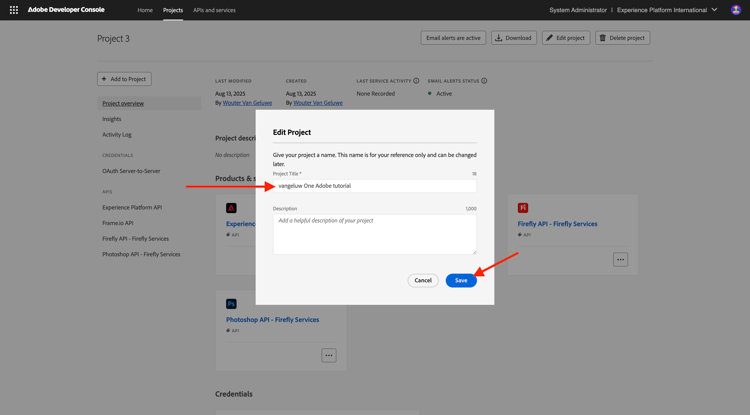This screenshot has height=415, width=750.
Task: Select Project overview in sidebar
Action: pos(149,103)
